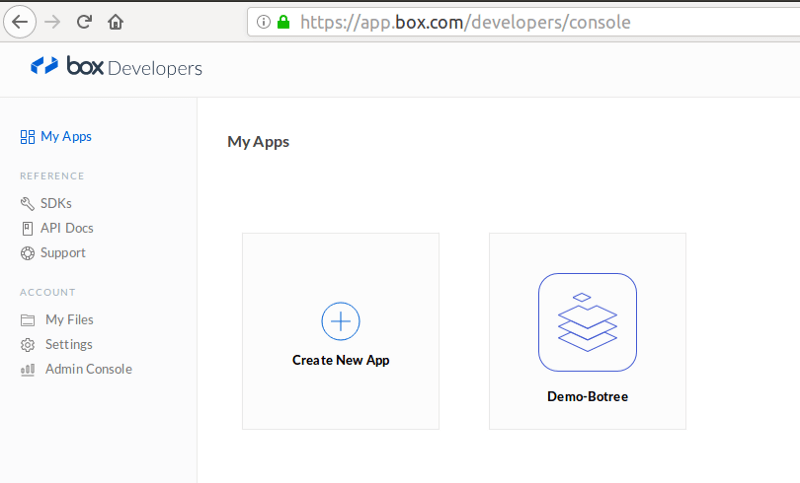Click the Demo-Botree app name
The width and height of the screenshot is (800, 483).
[587, 396]
